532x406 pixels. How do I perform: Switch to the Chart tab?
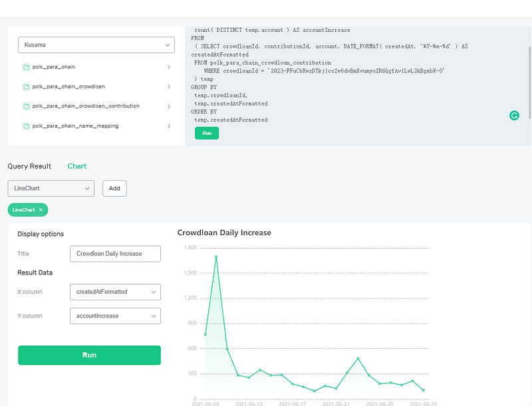click(77, 166)
